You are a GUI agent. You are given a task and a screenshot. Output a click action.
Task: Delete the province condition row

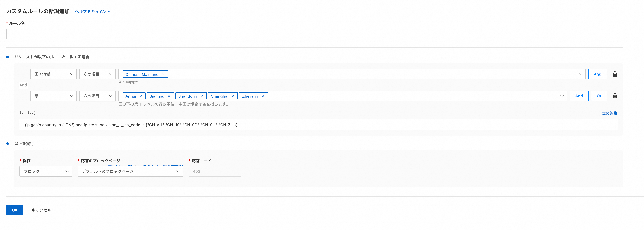pyautogui.click(x=615, y=96)
